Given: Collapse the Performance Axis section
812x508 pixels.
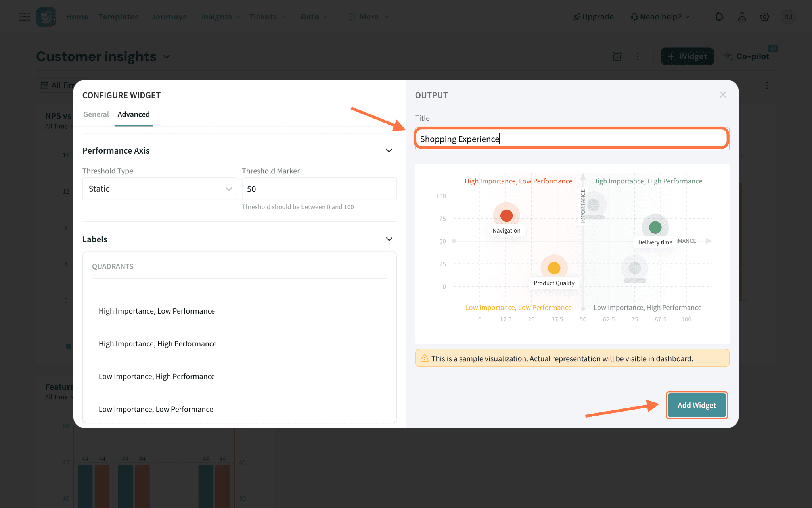Looking at the screenshot, I should (389, 150).
